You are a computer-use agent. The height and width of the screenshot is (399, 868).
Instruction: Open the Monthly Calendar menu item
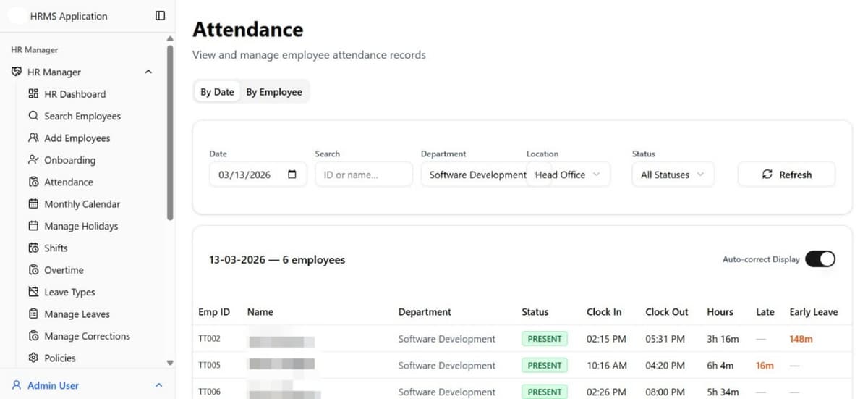[x=82, y=204]
